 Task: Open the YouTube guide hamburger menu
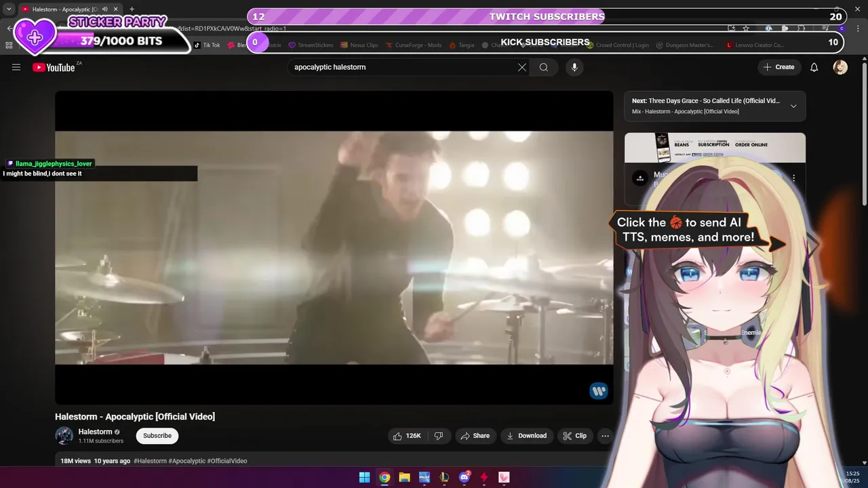click(x=16, y=67)
